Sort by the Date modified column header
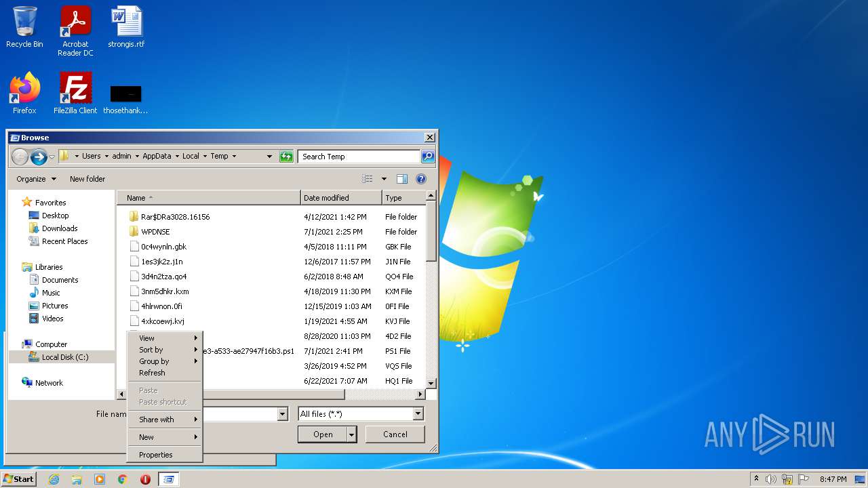 [x=341, y=198]
